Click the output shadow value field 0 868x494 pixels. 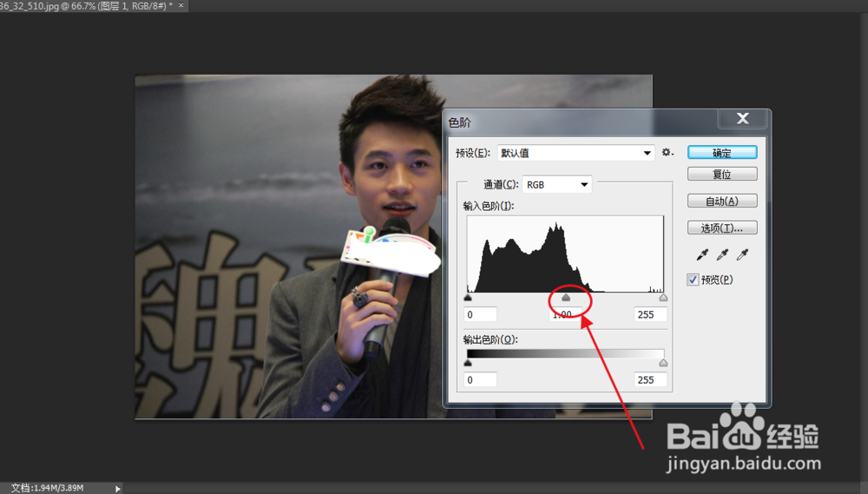pos(480,380)
